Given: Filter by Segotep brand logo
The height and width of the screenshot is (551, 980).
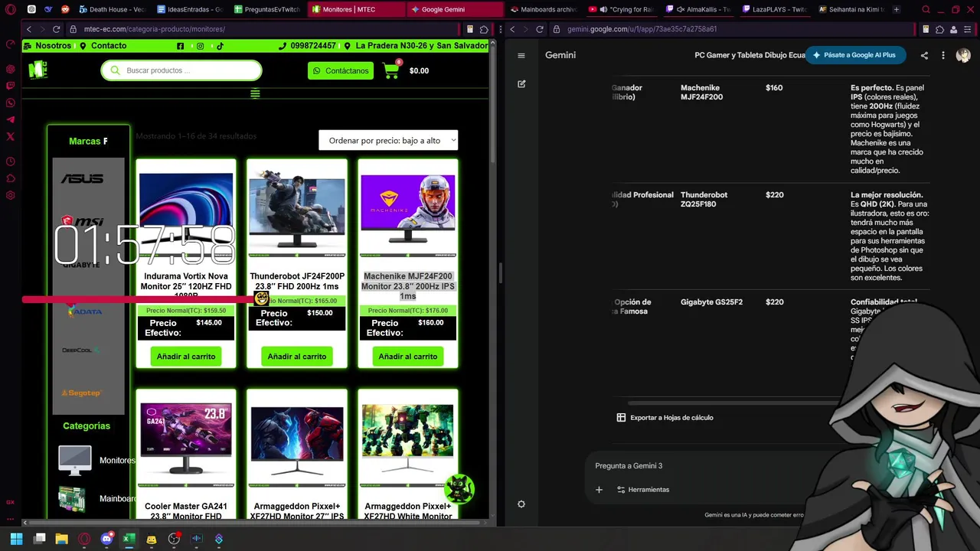Looking at the screenshot, I should (81, 393).
